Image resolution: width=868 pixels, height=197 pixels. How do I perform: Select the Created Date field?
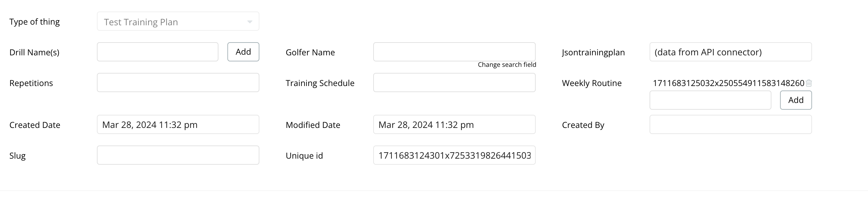click(178, 125)
